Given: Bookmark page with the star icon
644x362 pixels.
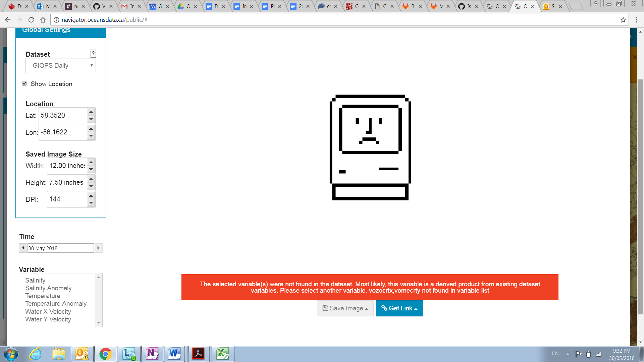Looking at the screenshot, I should (x=623, y=20).
